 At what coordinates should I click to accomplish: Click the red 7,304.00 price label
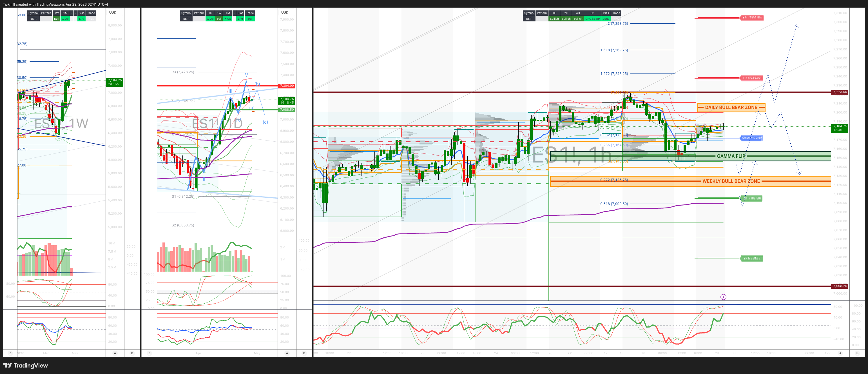pos(286,86)
